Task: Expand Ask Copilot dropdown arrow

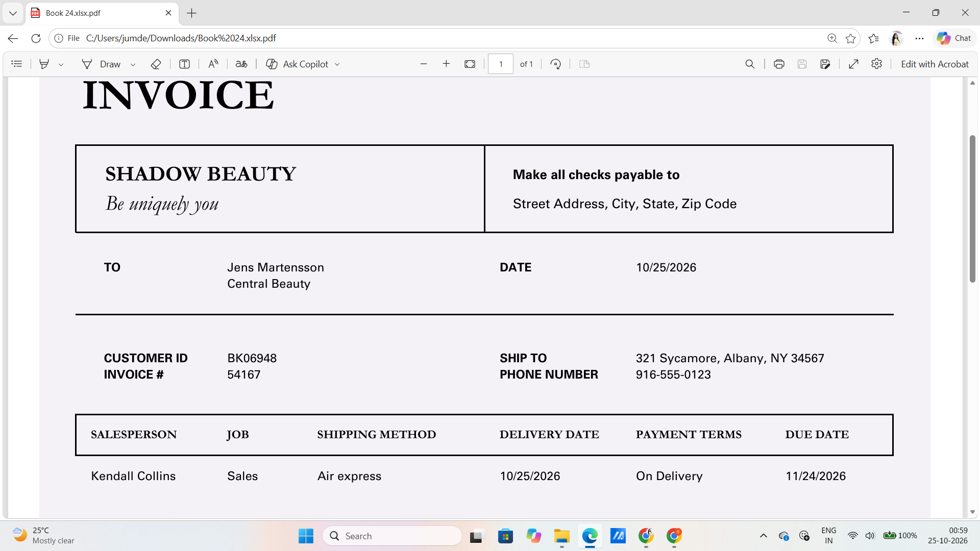Action: point(337,64)
